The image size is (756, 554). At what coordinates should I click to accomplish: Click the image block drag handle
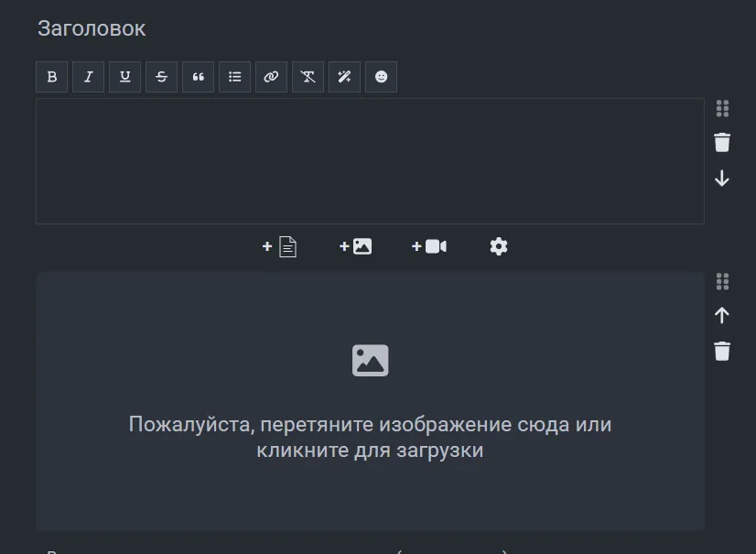coord(722,282)
